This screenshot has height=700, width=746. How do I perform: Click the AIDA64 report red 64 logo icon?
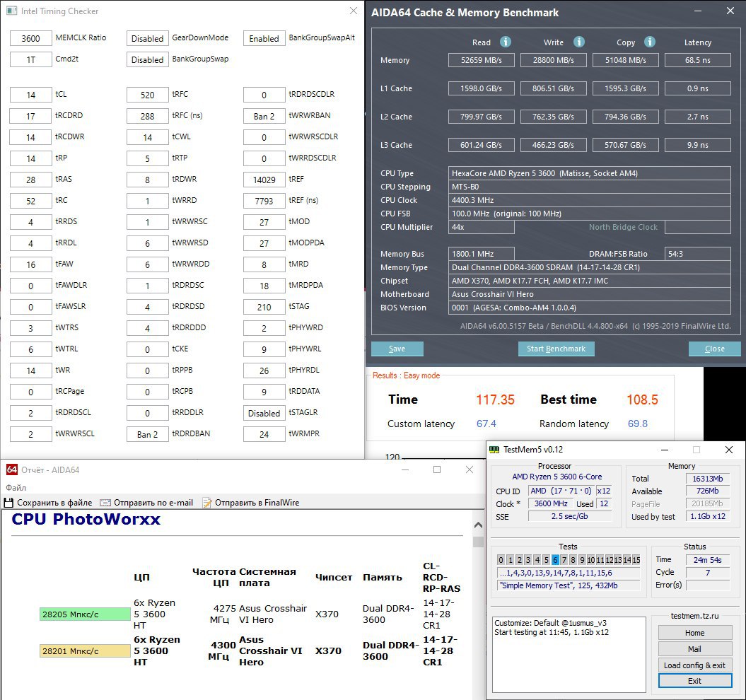pyautogui.click(x=12, y=469)
